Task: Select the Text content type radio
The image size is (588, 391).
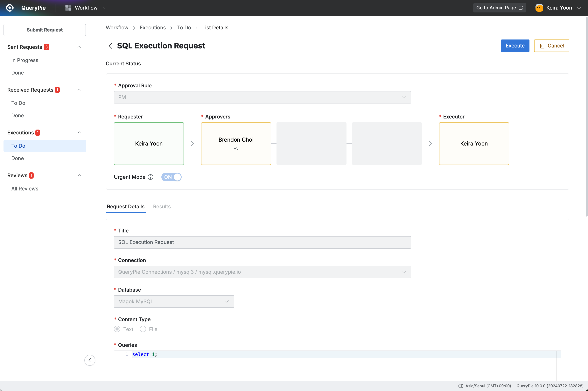Action: (x=117, y=329)
